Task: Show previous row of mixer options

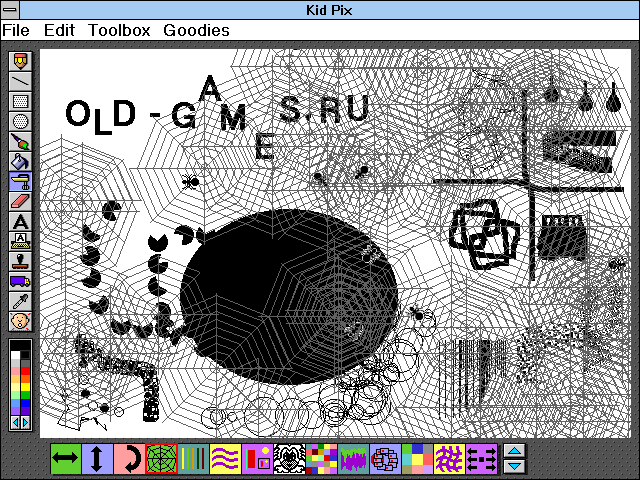Action: [x=515, y=451]
